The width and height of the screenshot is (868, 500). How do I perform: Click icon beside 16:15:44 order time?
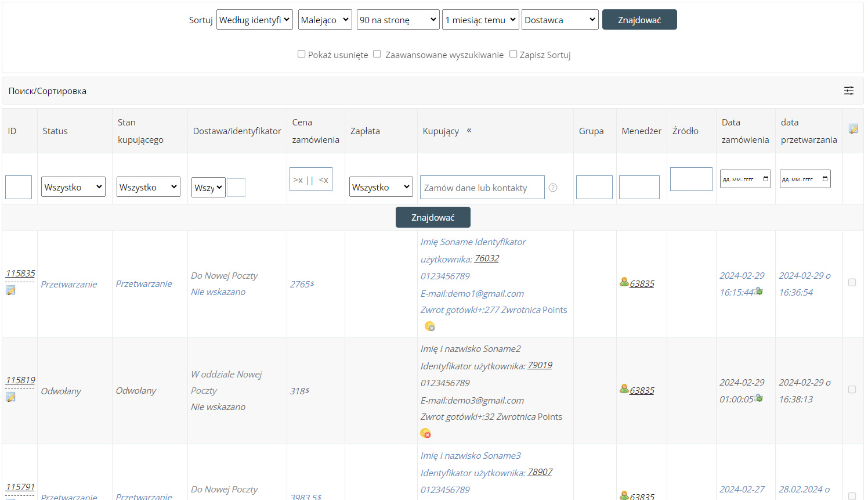(x=758, y=292)
